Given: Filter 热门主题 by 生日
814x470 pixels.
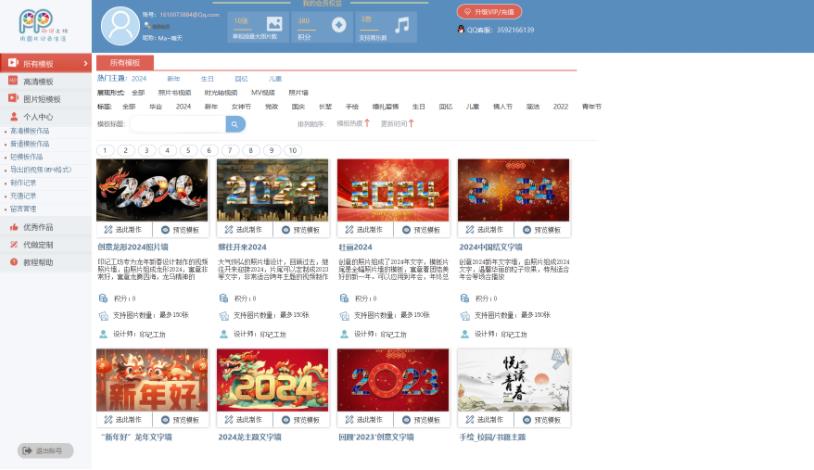Looking at the screenshot, I should point(207,78).
